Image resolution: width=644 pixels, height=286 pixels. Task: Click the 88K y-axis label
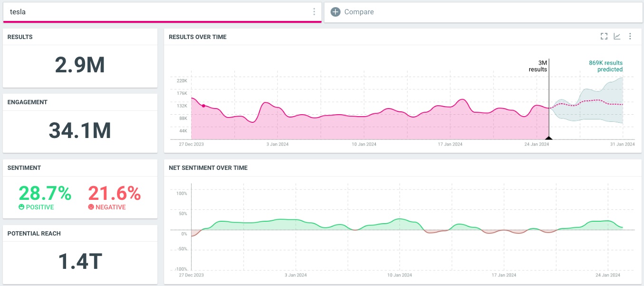tap(183, 118)
